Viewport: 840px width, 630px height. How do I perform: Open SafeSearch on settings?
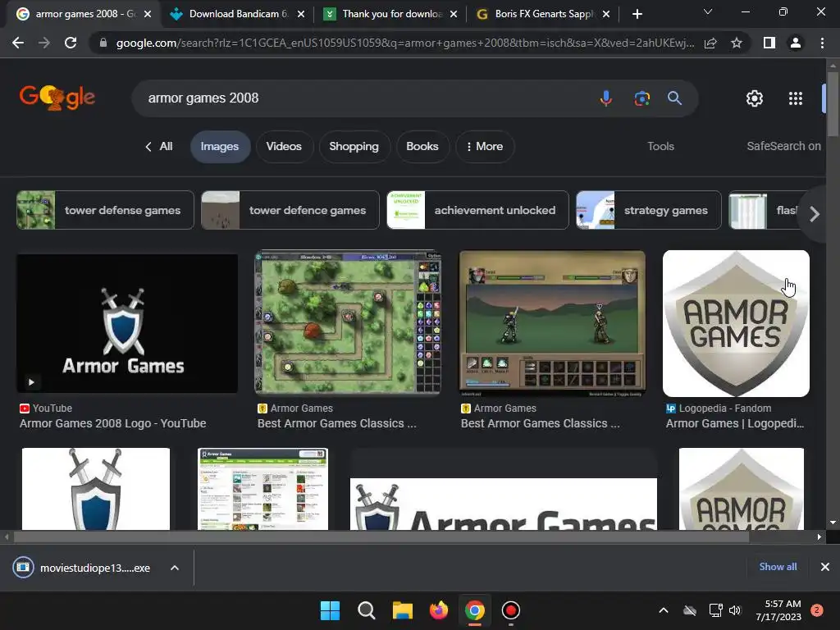783,146
